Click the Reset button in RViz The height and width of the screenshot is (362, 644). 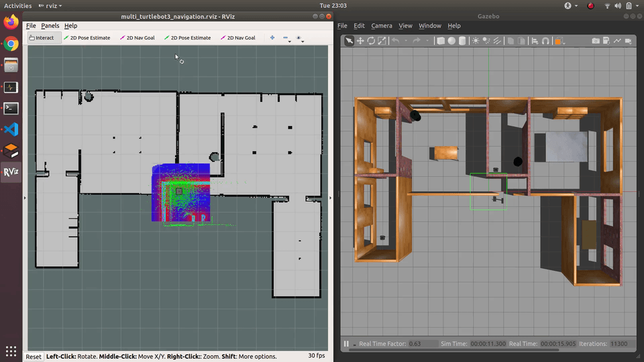coord(34,356)
